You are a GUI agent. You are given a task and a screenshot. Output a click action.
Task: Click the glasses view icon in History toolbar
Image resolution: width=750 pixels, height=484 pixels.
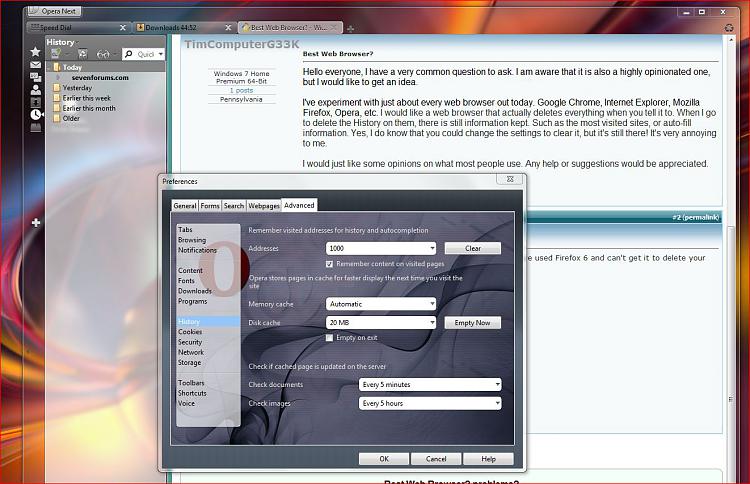click(x=103, y=55)
